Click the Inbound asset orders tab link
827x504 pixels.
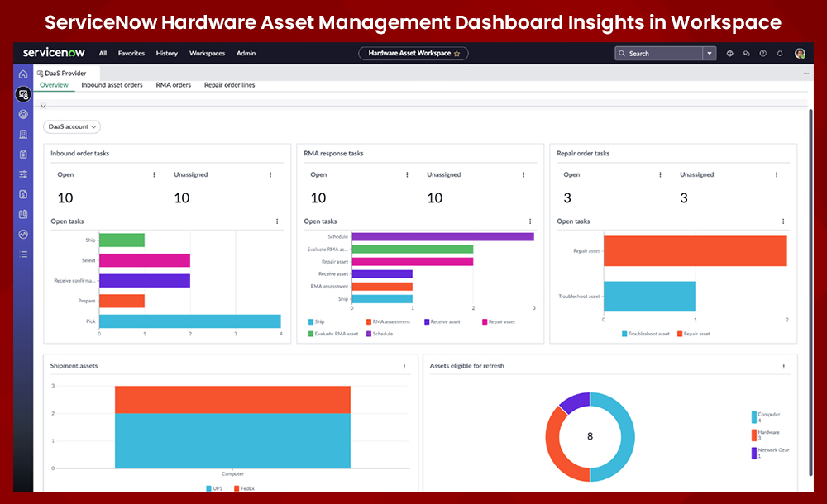(x=112, y=84)
